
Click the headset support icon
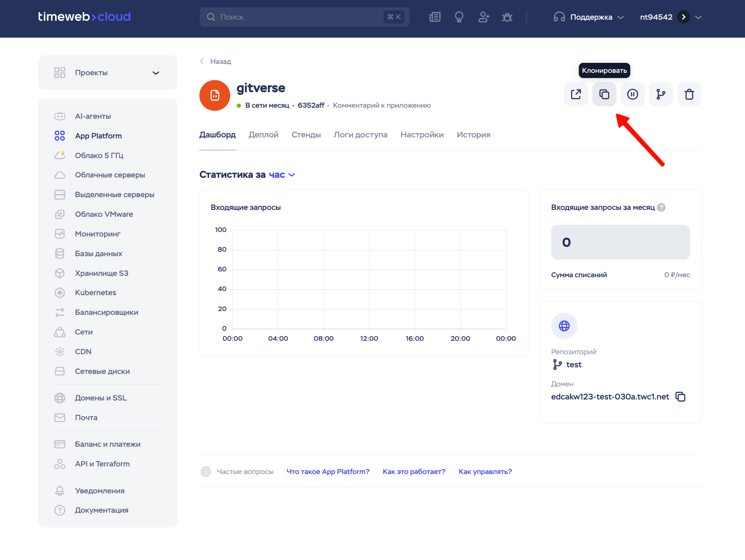click(x=559, y=17)
